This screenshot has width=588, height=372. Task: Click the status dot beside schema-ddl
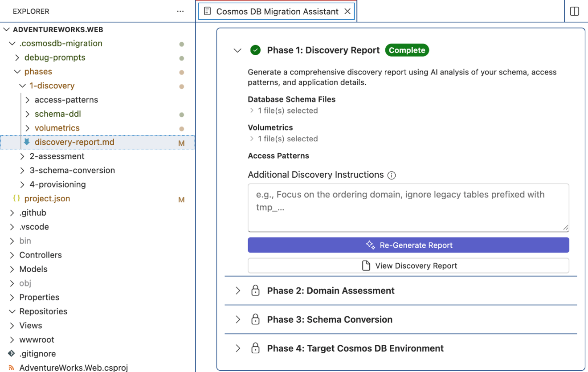(x=182, y=114)
